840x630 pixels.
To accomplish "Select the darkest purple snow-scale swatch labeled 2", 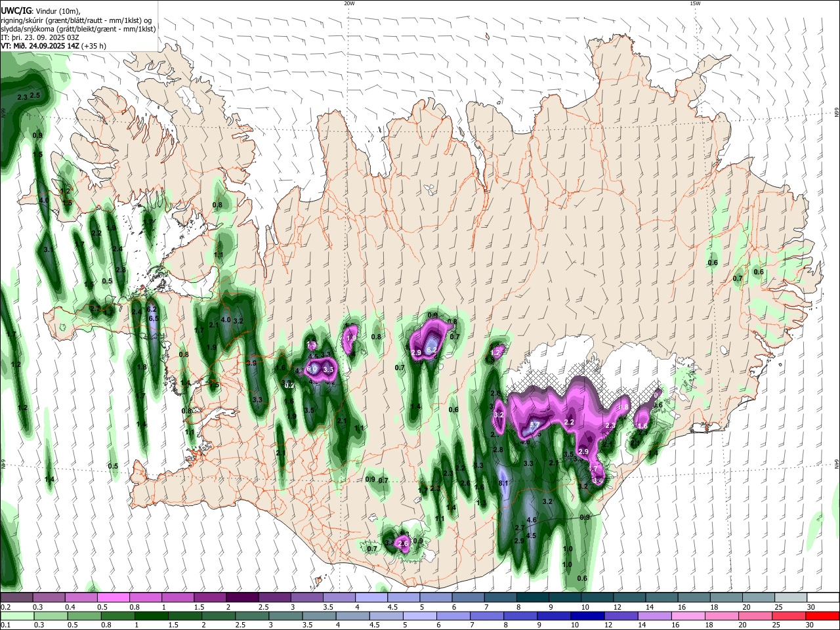I will [241, 598].
